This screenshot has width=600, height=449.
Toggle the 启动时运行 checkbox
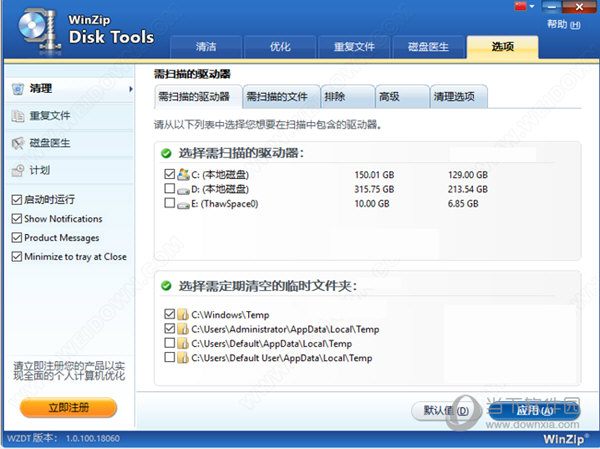pyautogui.click(x=17, y=199)
